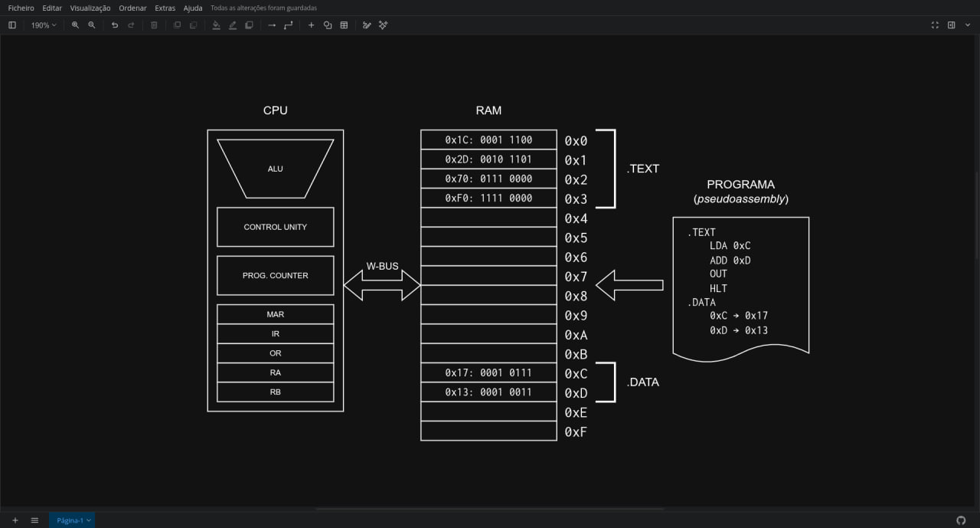Image resolution: width=980 pixels, height=528 pixels.
Task: Click the send to back icon
Action: click(x=193, y=25)
